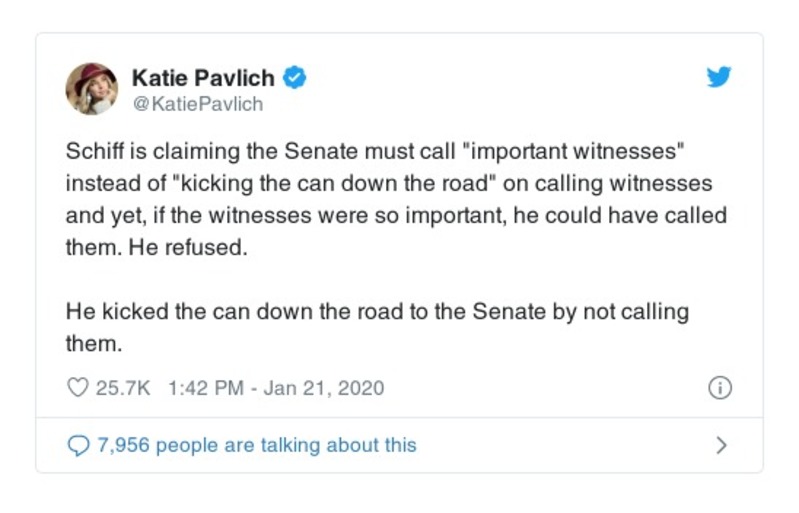Open the tweet info circle icon

tap(718, 387)
